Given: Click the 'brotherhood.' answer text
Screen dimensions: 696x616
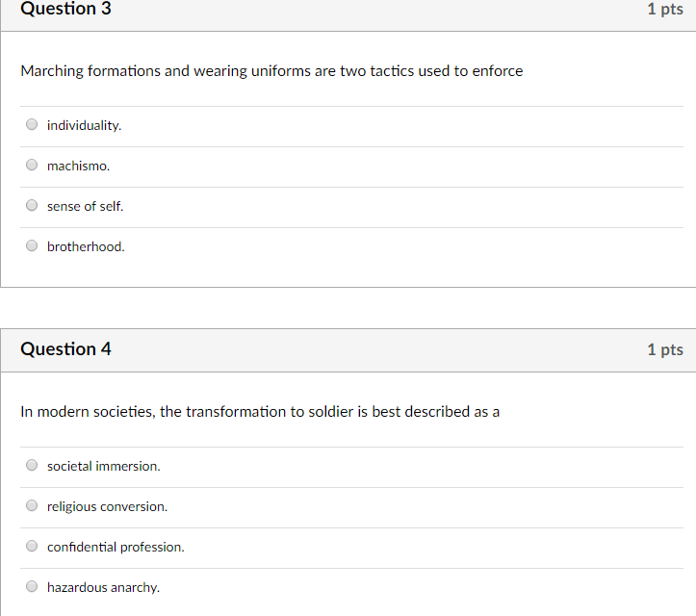Looking at the screenshot, I should click(86, 246).
